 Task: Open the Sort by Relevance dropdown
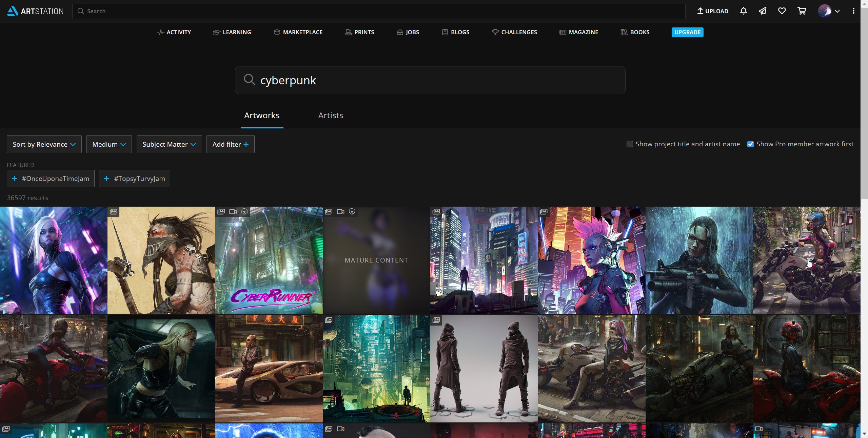(44, 144)
